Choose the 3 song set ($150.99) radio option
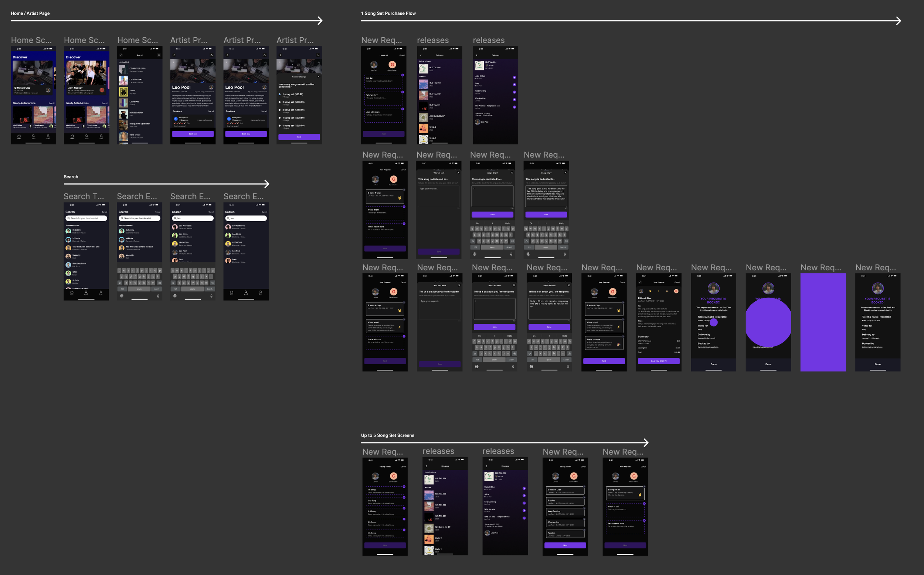This screenshot has width=924, height=575. (280, 110)
